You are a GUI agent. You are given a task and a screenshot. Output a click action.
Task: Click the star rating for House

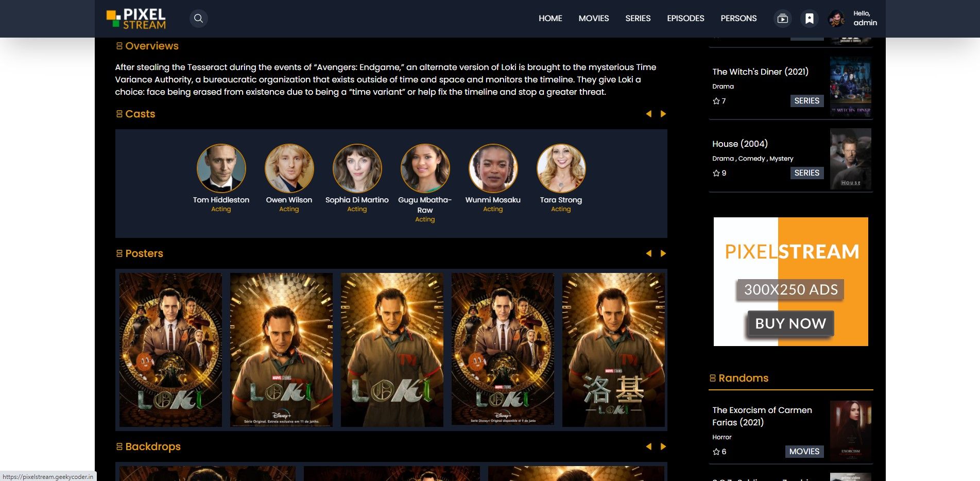(719, 173)
